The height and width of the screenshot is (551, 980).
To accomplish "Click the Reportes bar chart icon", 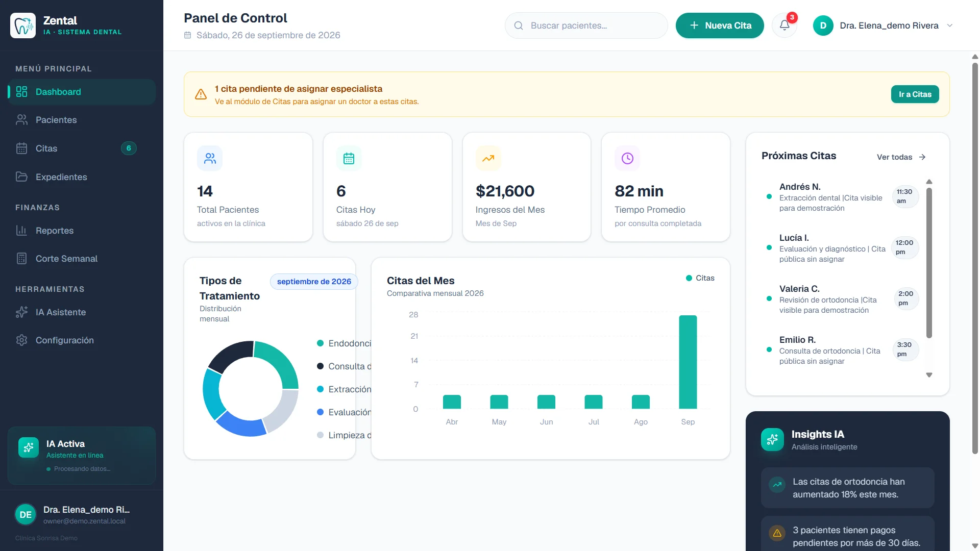I will click(21, 231).
